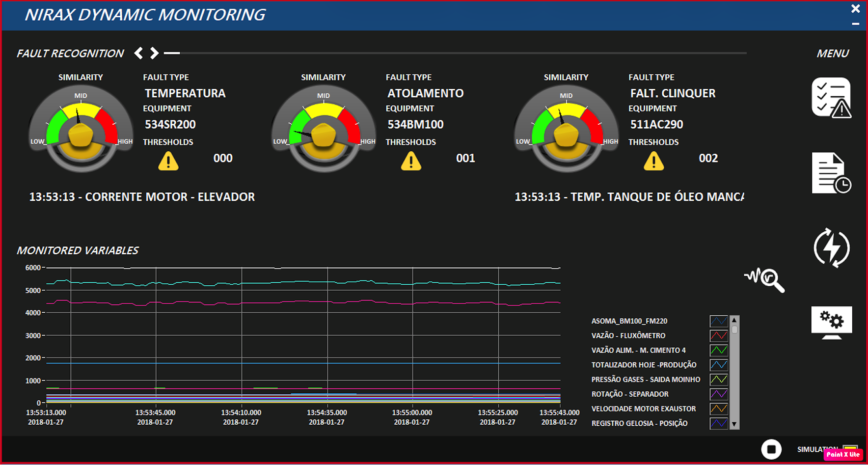Open the monitor settings gears icon
This screenshot has height=465, width=868.
(x=831, y=322)
